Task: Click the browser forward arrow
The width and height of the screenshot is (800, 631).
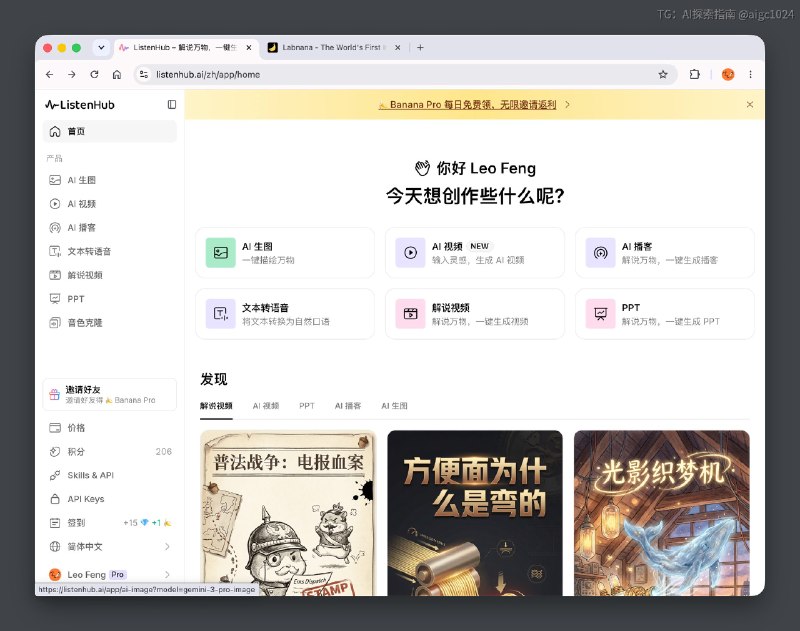Action: (72, 74)
